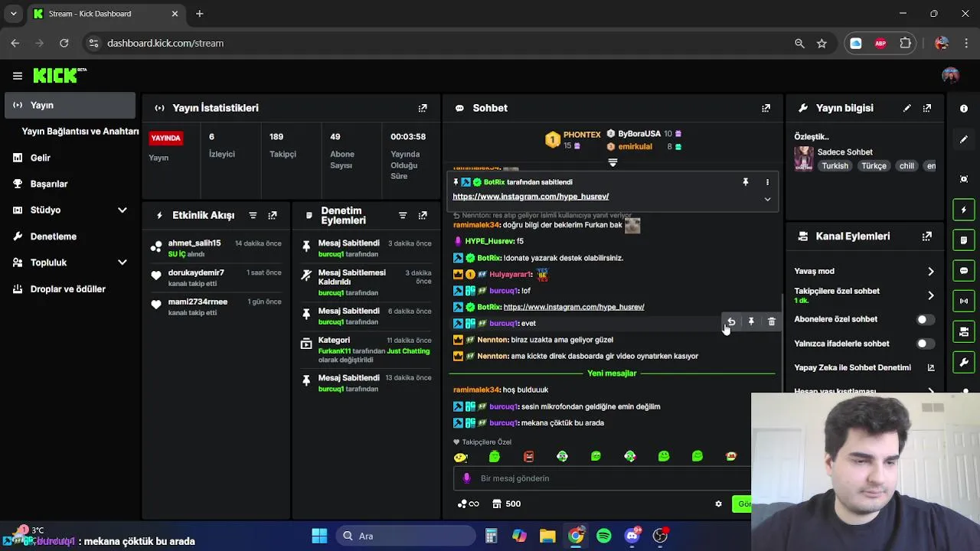The width and height of the screenshot is (980, 551).
Task: Open Yayın Bağlantısı ve Anahtarı page
Action: click(x=80, y=131)
